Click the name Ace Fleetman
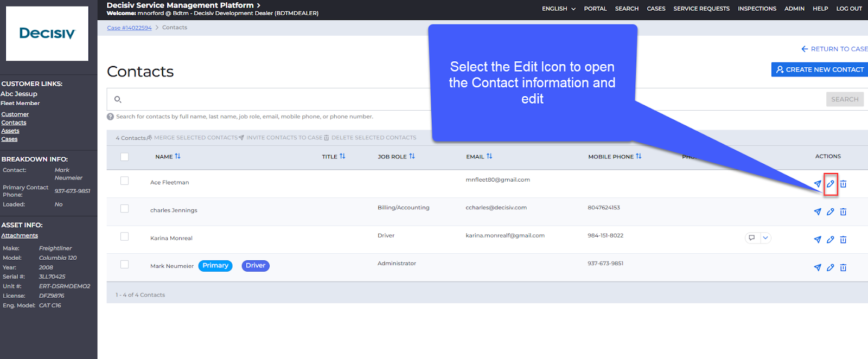 (x=170, y=182)
